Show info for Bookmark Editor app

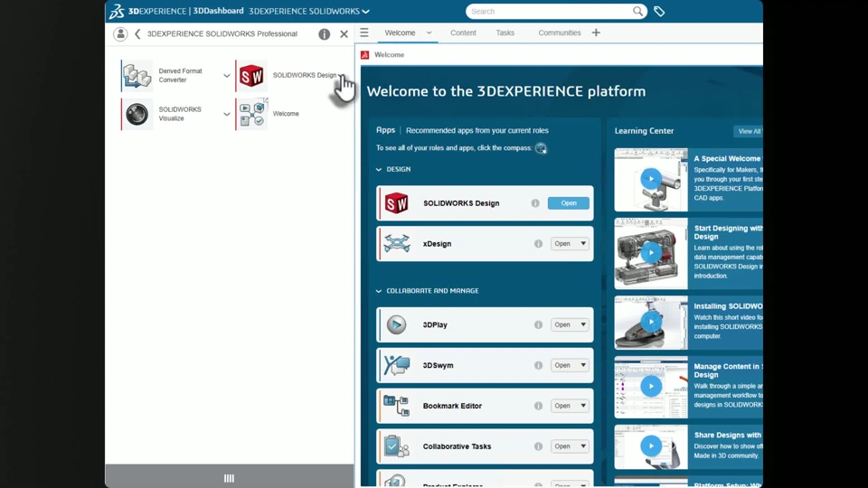pyautogui.click(x=538, y=406)
